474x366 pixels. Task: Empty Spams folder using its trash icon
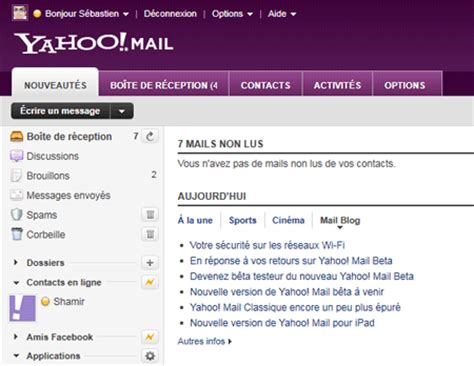point(150,215)
